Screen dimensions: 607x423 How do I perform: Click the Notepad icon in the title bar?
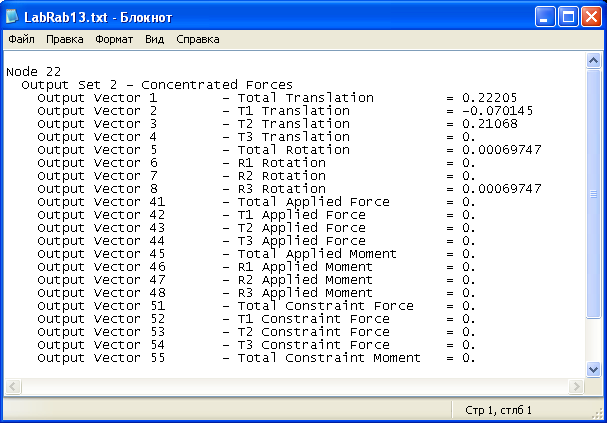(12, 14)
